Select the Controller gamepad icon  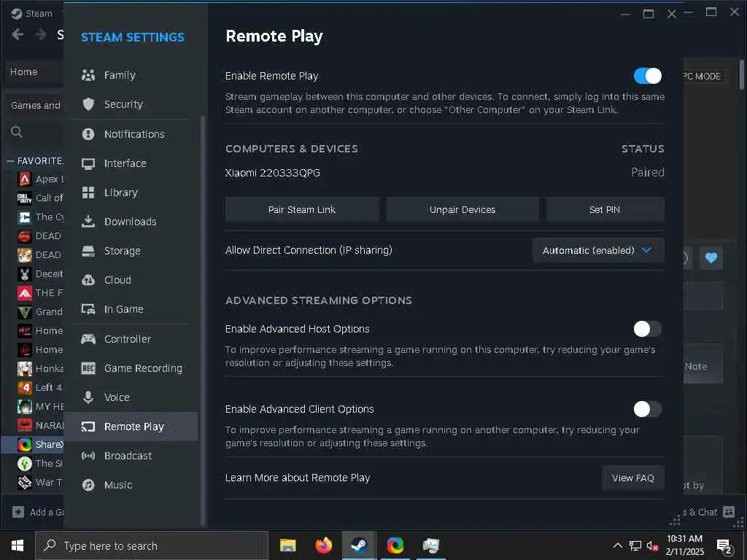(x=88, y=339)
